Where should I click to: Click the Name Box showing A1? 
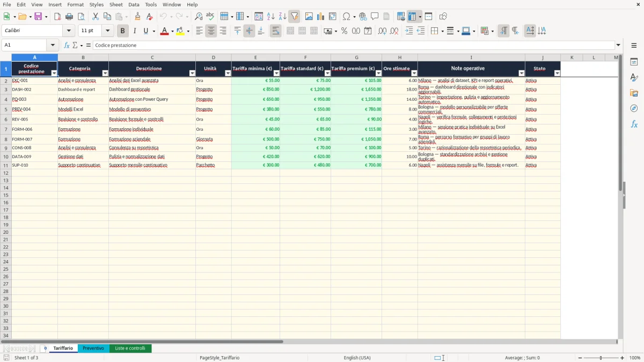25,46
